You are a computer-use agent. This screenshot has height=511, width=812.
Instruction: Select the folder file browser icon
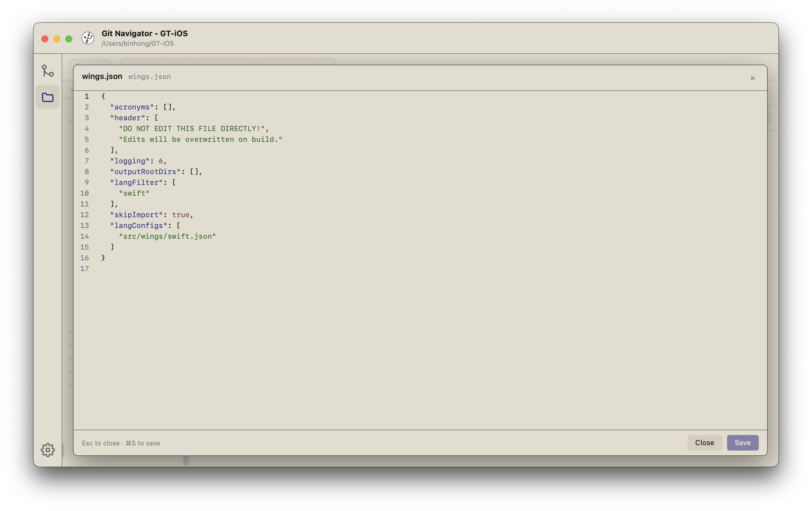48,97
